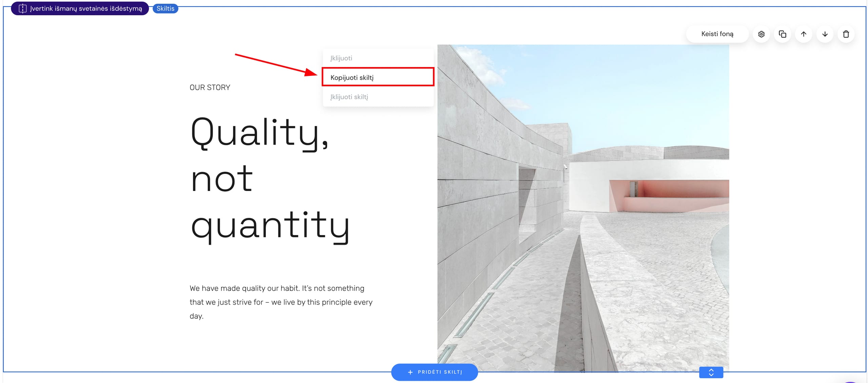Duplicate the section with copy icon
868x383 pixels.
point(782,34)
